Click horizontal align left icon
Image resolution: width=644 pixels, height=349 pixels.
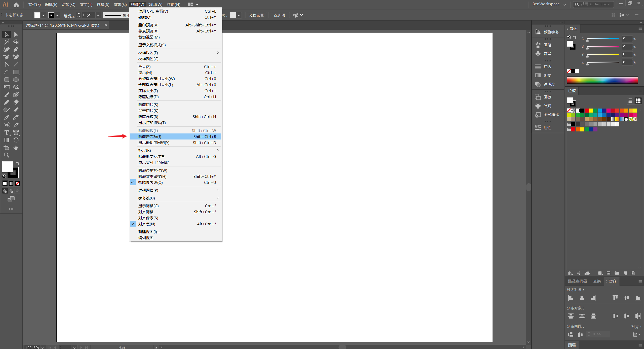point(571,298)
